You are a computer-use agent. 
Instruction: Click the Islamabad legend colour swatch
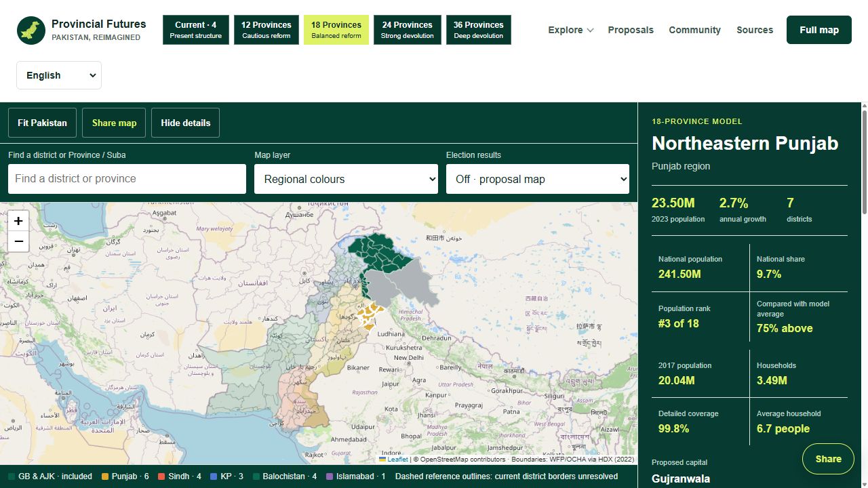[x=330, y=476]
